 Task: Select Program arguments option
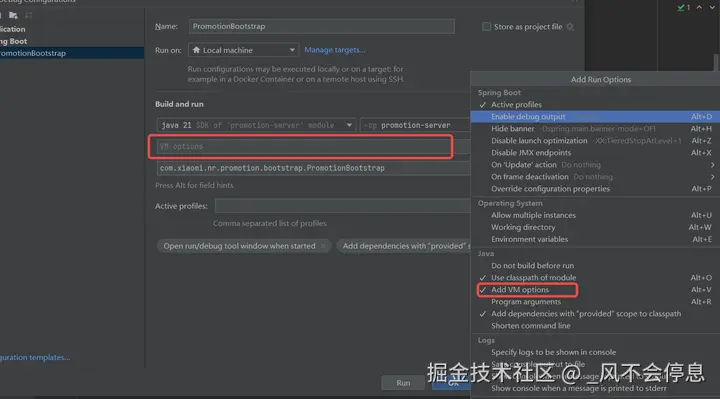595,302
